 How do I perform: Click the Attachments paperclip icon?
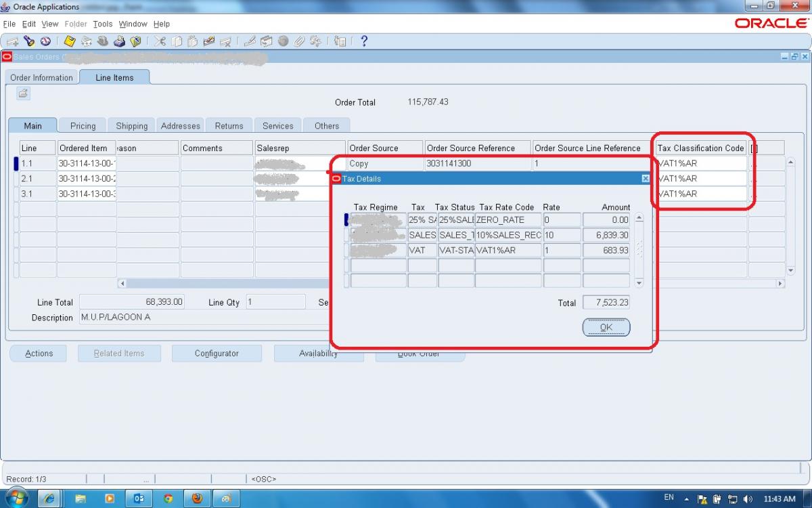pyautogui.click(x=299, y=41)
